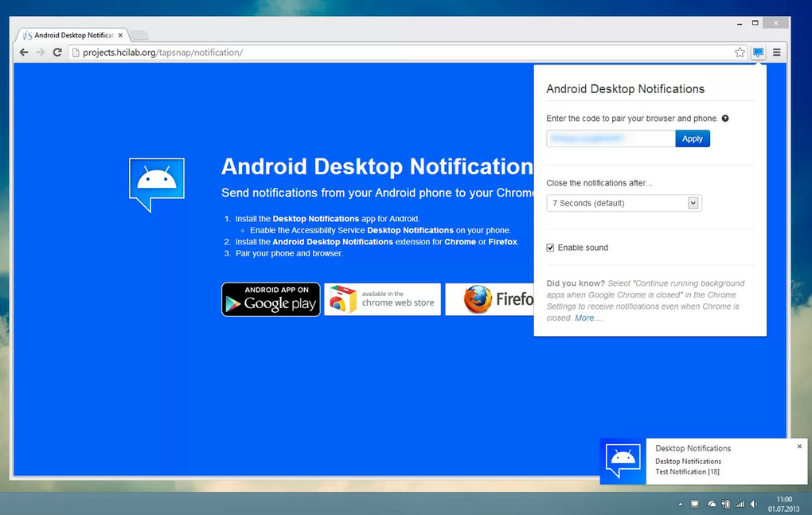
Task: Click the help question-mark icon beside pairing text
Action: 725,118
